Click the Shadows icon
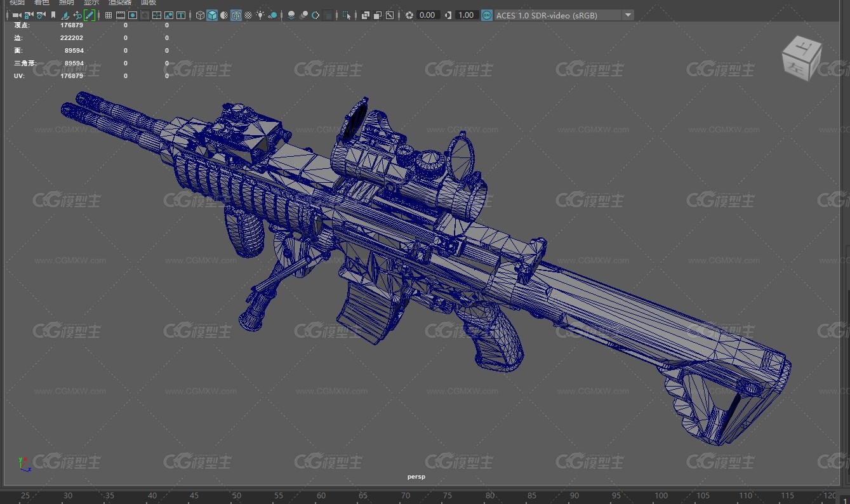Viewport: 850px width, 504px height. [272, 15]
